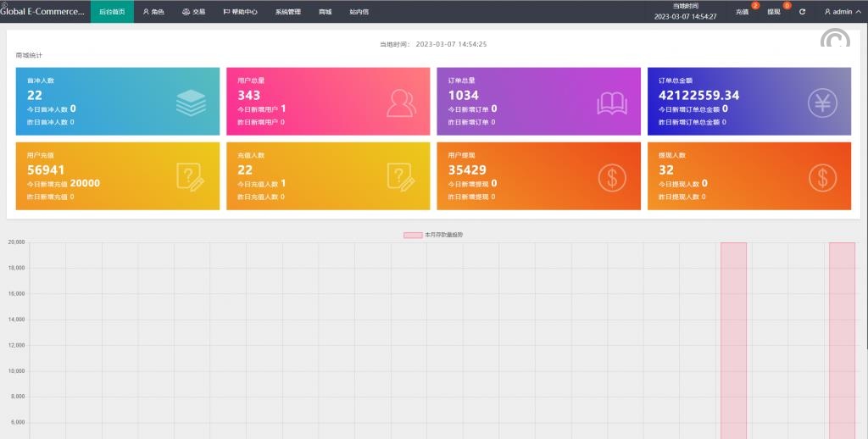Click the 充值 notification link
Image resolution: width=868 pixels, height=439 pixels.
coord(742,12)
